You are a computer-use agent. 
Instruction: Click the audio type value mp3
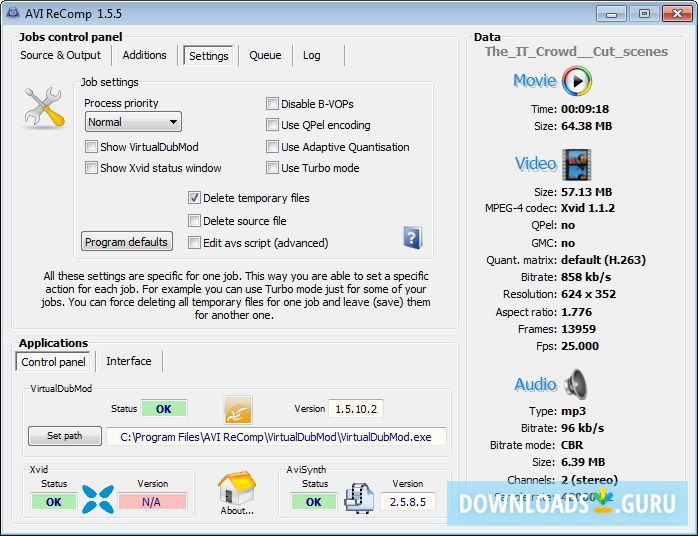point(573,411)
